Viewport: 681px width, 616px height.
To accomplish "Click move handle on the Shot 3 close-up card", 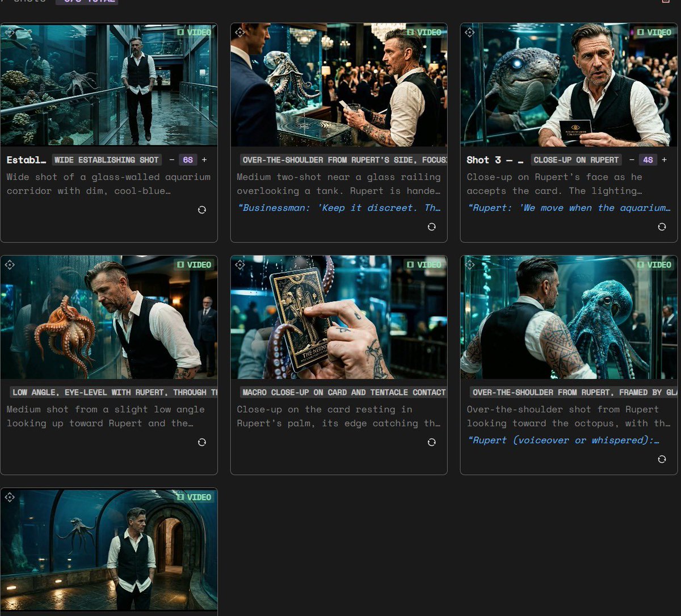I will [469, 32].
